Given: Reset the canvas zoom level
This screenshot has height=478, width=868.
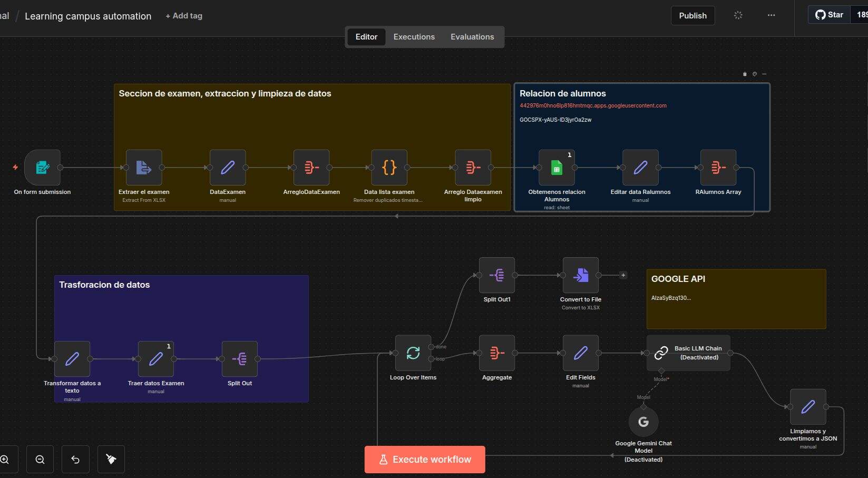Looking at the screenshot, I should [x=75, y=460].
